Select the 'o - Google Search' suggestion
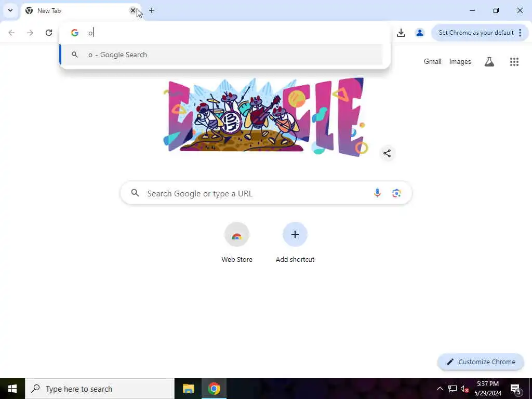Image resolution: width=532 pixels, height=399 pixels. click(221, 55)
